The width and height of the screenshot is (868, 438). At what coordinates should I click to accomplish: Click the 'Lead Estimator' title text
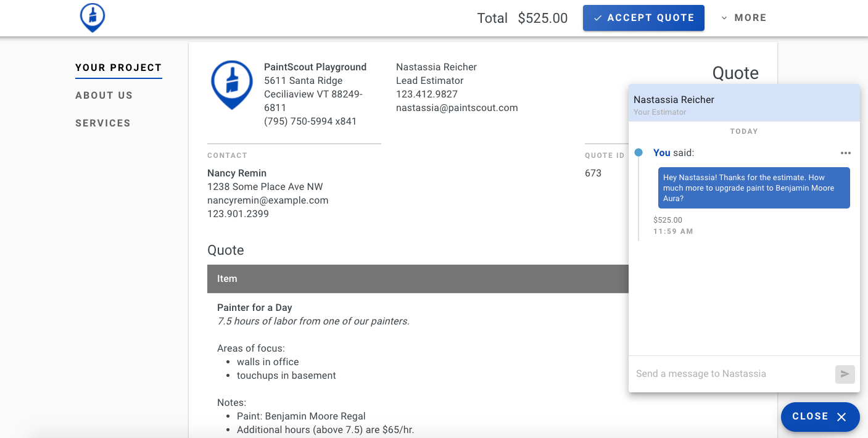430,81
